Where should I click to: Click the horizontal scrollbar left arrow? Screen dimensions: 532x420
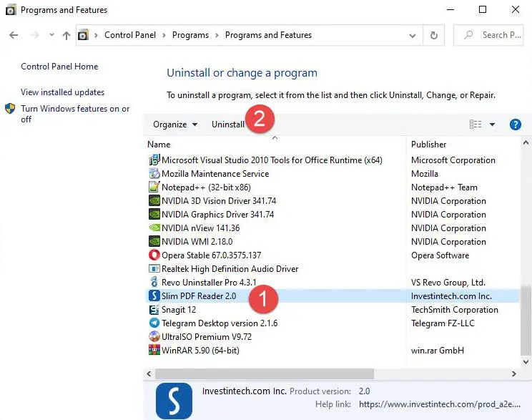(149, 373)
